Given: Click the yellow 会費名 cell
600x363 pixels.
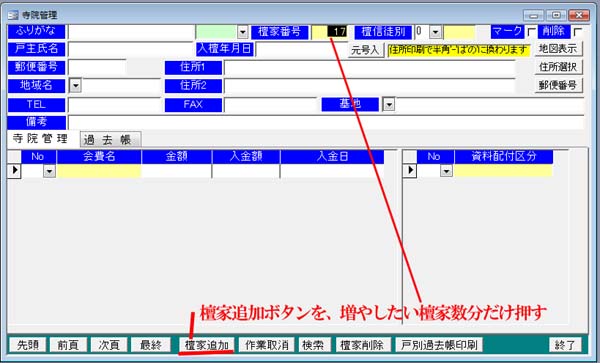Looking at the screenshot, I should (x=99, y=171).
